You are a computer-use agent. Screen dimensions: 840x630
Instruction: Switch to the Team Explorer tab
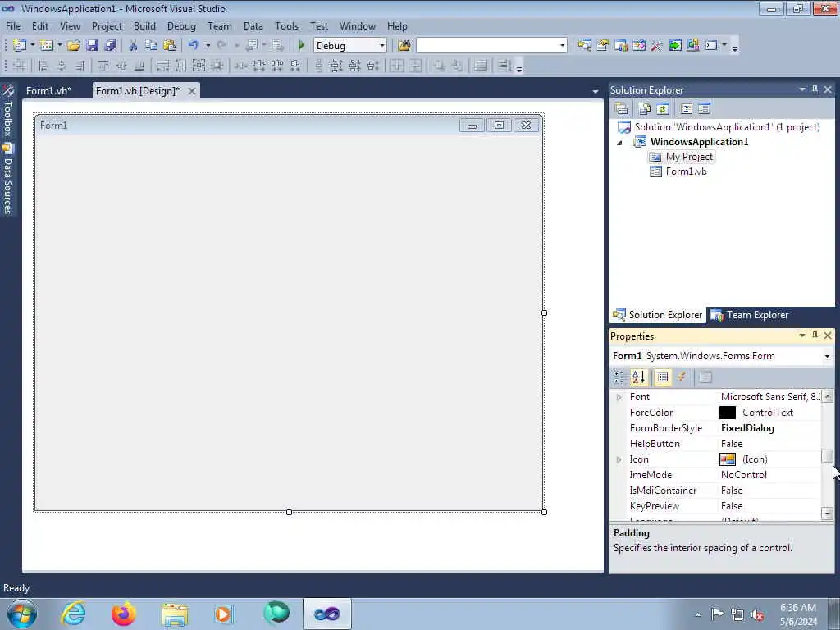pyautogui.click(x=751, y=315)
